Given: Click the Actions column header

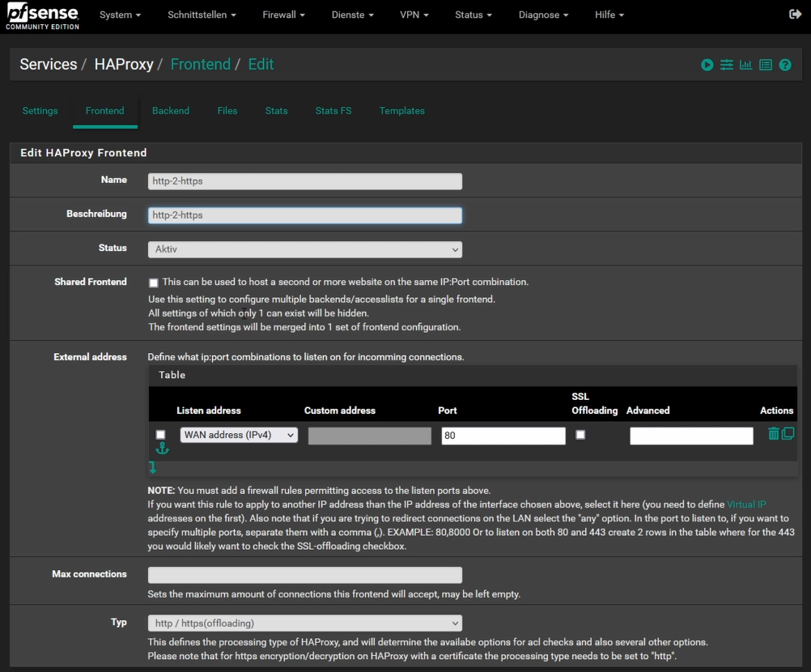Looking at the screenshot, I should pos(777,410).
